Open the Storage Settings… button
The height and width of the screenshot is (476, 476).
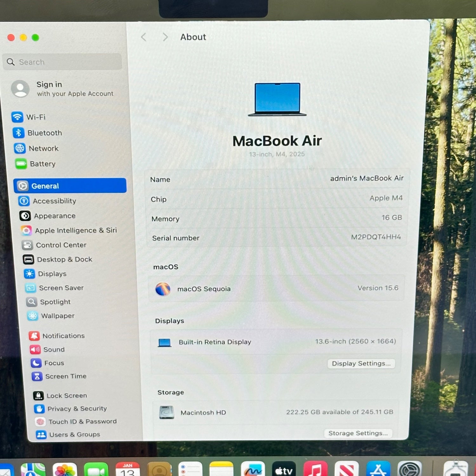tap(358, 433)
